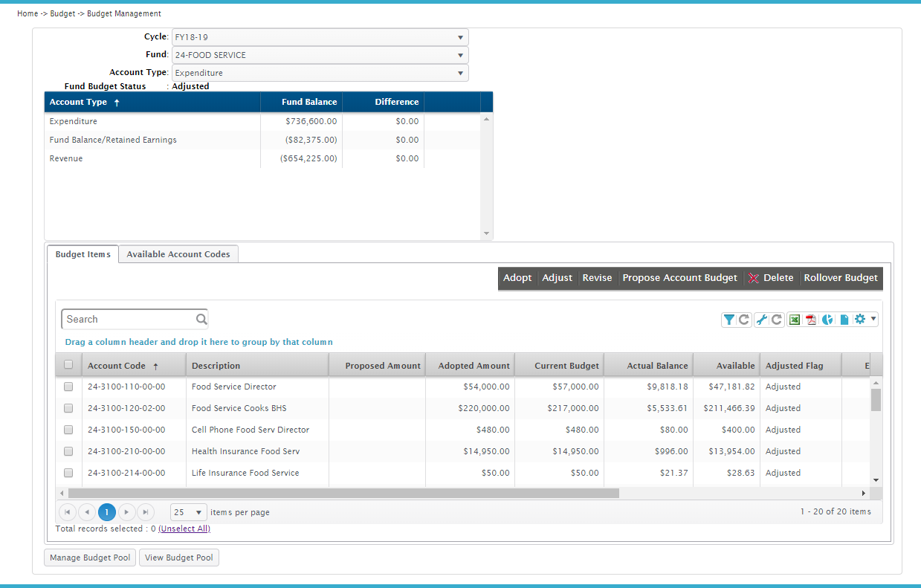Click grid scrollbar down arrow
Screen dimensions: 921x588
click(x=876, y=480)
